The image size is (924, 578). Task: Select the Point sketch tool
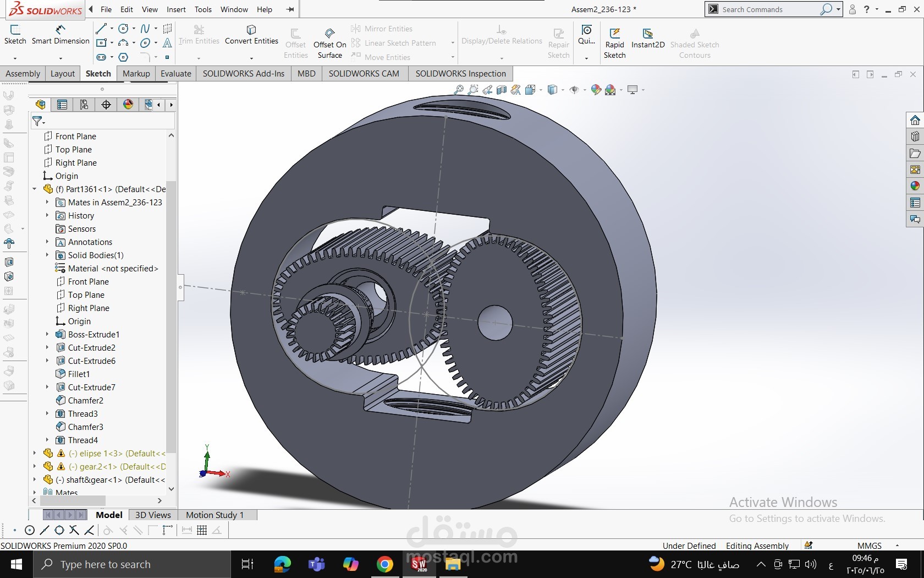coord(167,57)
